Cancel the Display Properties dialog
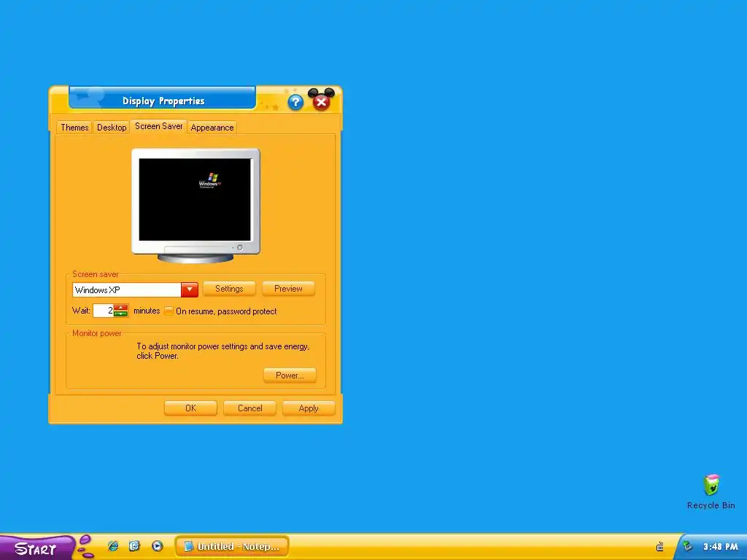The image size is (747, 560). [249, 408]
